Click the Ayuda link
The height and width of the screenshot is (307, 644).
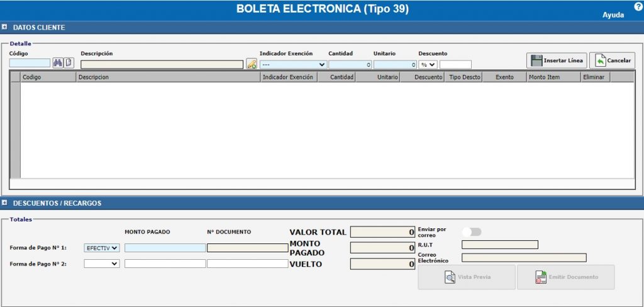click(613, 15)
